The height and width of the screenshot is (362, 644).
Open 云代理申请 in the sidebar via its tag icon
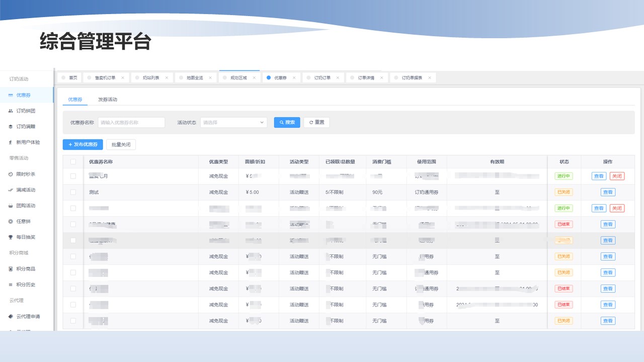(x=11, y=316)
